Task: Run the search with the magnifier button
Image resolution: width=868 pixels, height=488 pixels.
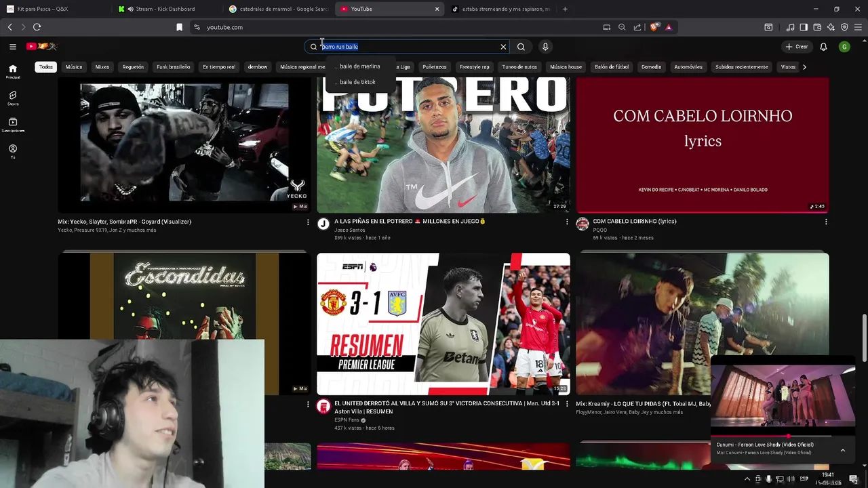Action: click(x=521, y=47)
